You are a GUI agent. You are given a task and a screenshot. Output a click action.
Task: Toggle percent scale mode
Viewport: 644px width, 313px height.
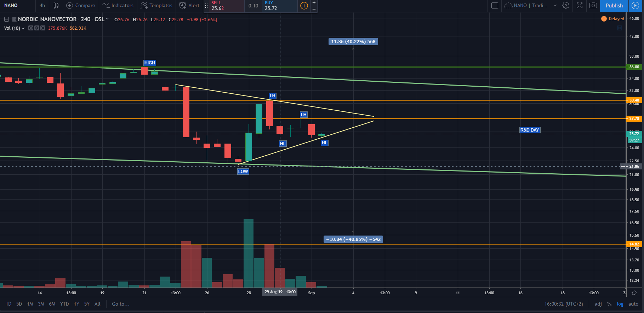click(x=609, y=304)
